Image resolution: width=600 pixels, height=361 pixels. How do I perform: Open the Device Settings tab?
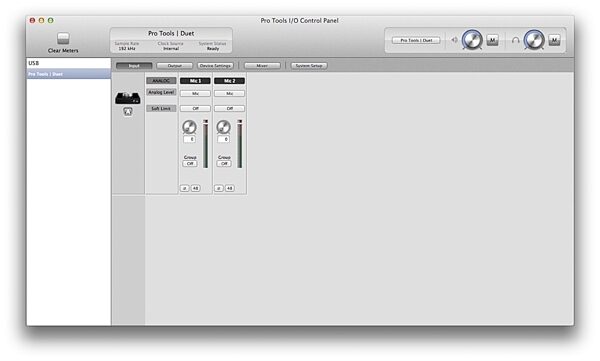tap(215, 66)
